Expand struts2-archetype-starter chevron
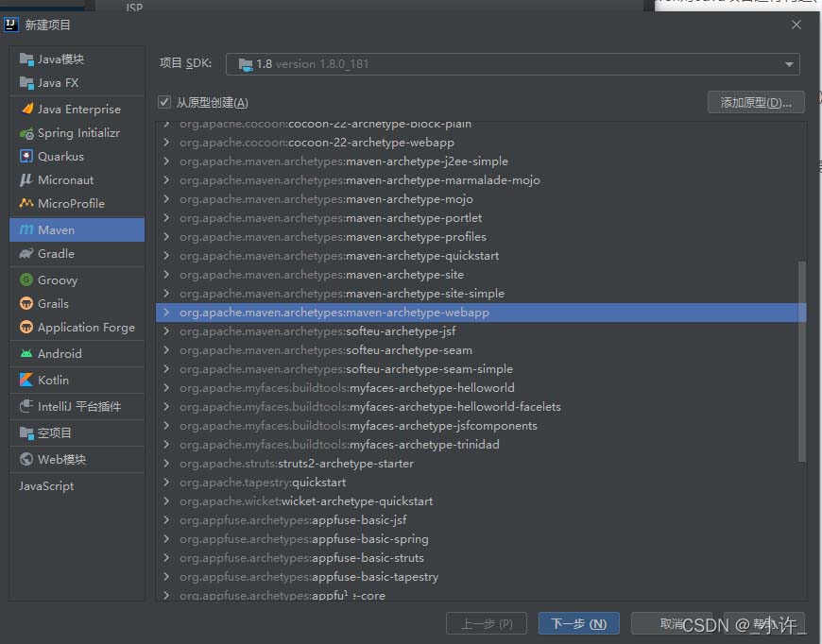The width and height of the screenshot is (822, 644). tap(166, 464)
